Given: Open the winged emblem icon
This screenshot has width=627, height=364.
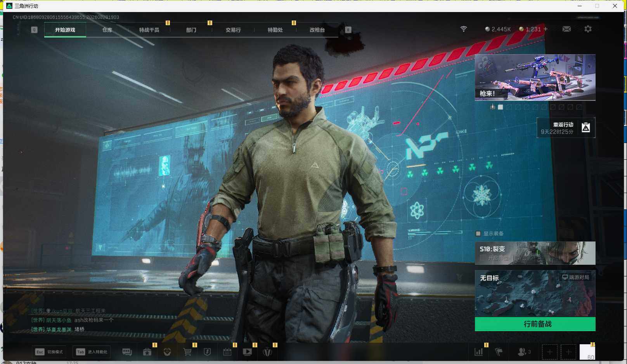Looking at the screenshot, I should click(267, 352).
